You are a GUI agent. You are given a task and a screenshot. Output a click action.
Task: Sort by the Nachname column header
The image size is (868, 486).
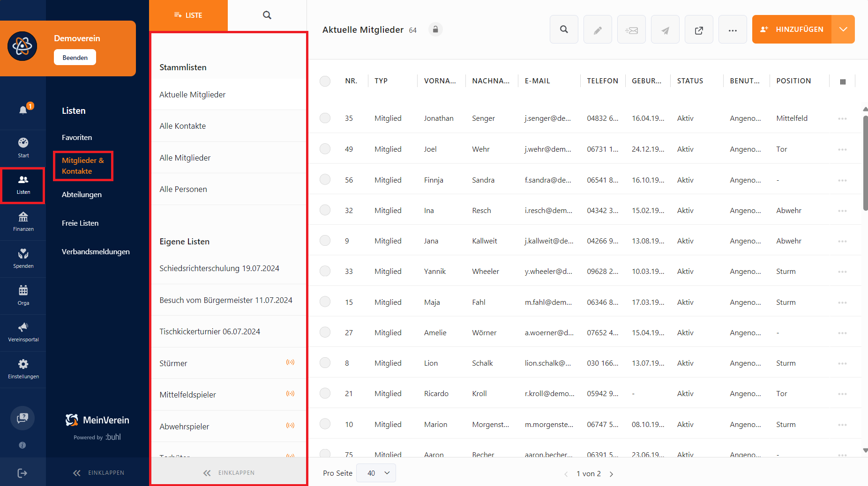491,81
